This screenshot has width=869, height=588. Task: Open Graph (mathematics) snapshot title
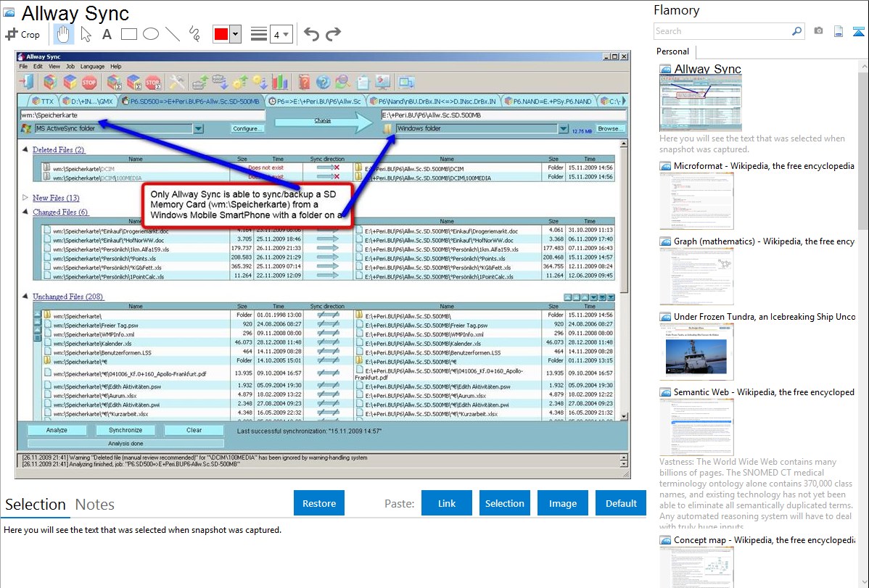coord(765,241)
